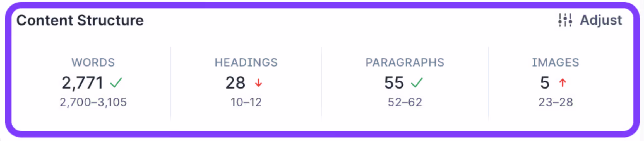Click the word count value 2,771

(x=83, y=83)
